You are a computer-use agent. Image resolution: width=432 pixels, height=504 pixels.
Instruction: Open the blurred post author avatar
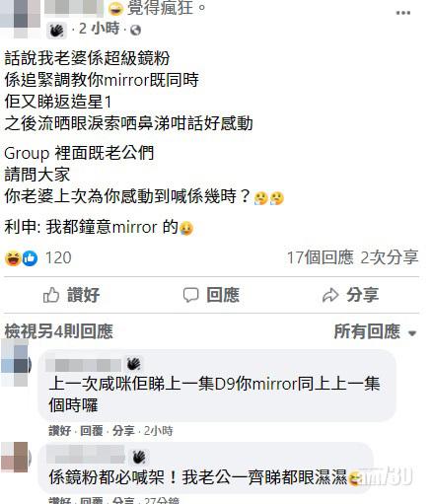(20, 17)
